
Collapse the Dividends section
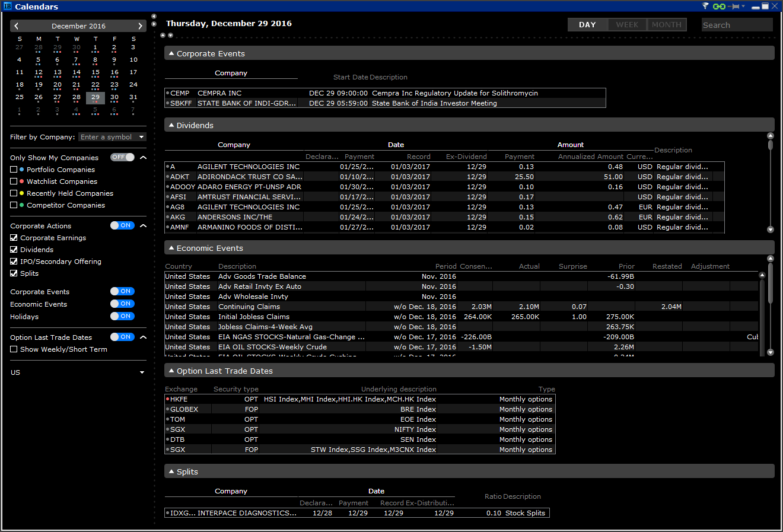point(171,125)
